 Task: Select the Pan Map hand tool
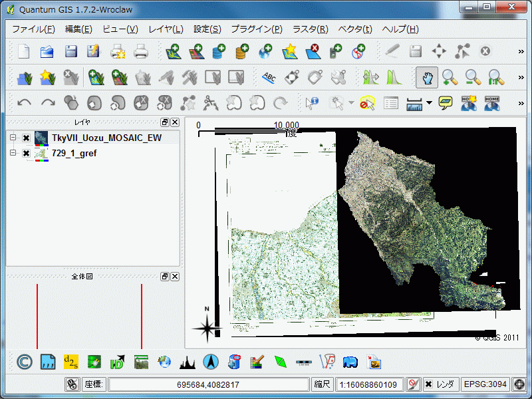(x=427, y=77)
